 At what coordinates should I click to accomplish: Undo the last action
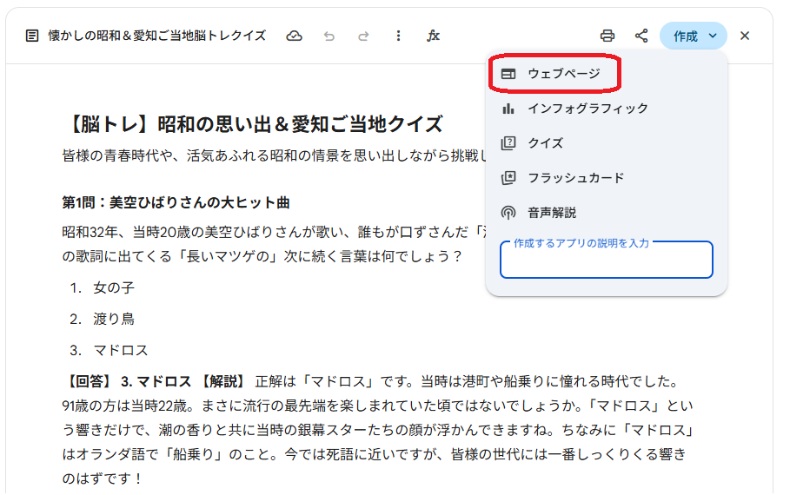329,36
